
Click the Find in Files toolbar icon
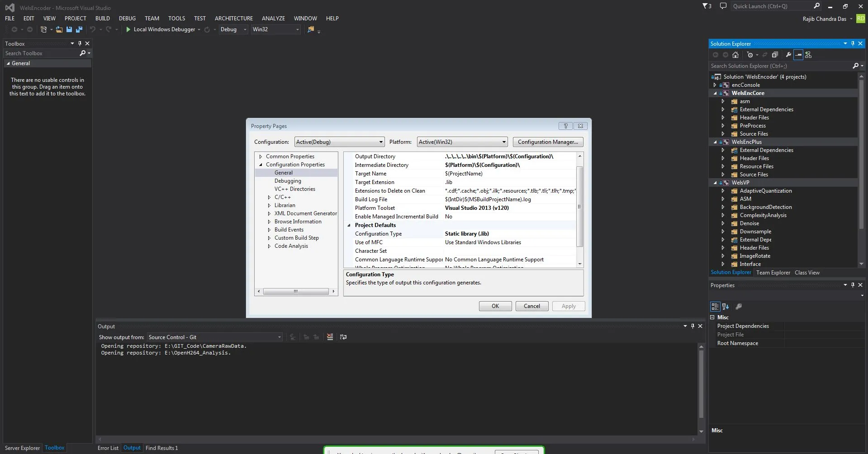[311, 29]
